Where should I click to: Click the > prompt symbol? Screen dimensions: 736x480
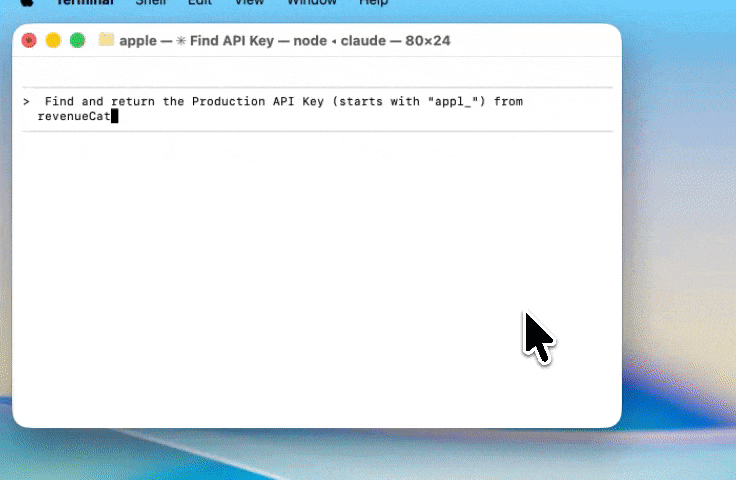click(26, 102)
